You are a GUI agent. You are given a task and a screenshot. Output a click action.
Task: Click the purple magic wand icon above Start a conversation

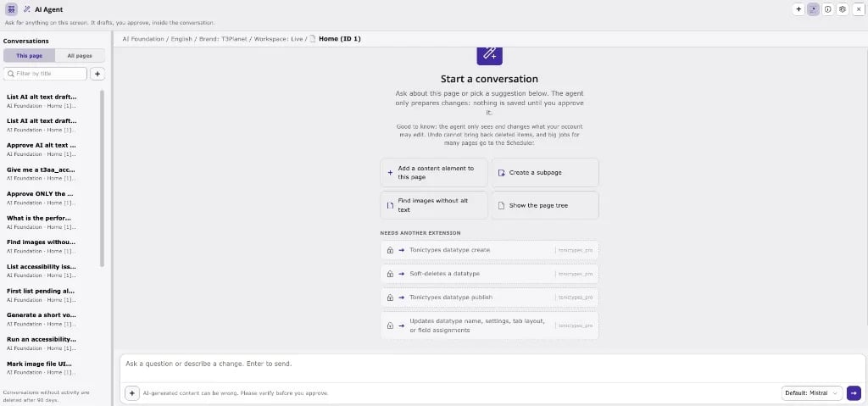coord(489,54)
